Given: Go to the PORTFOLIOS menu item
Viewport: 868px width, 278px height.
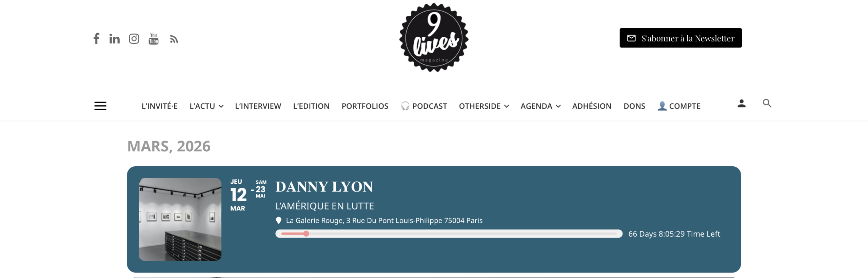Looking at the screenshot, I should [365, 106].
